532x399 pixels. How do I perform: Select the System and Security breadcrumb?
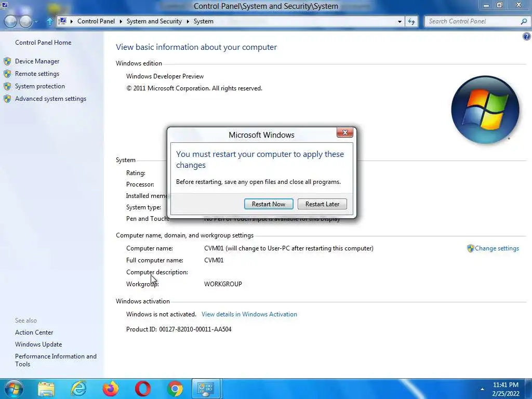[x=154, y=21]
